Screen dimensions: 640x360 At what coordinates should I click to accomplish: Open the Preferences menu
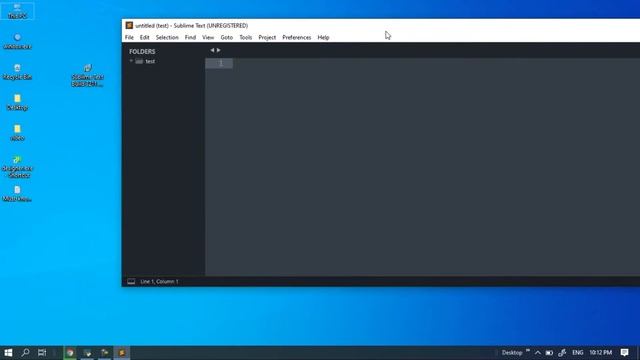click(296, 38)
